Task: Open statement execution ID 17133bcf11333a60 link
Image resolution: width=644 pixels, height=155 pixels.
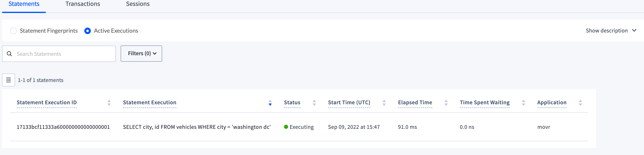Action: click(x=63, y=127)
